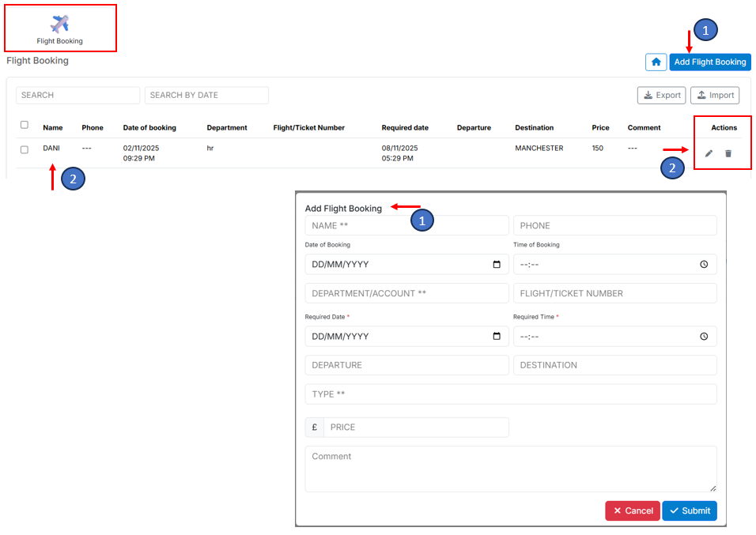Open clock picker for Required Time
Screen dimensions: 756x535
coord(704,337)
